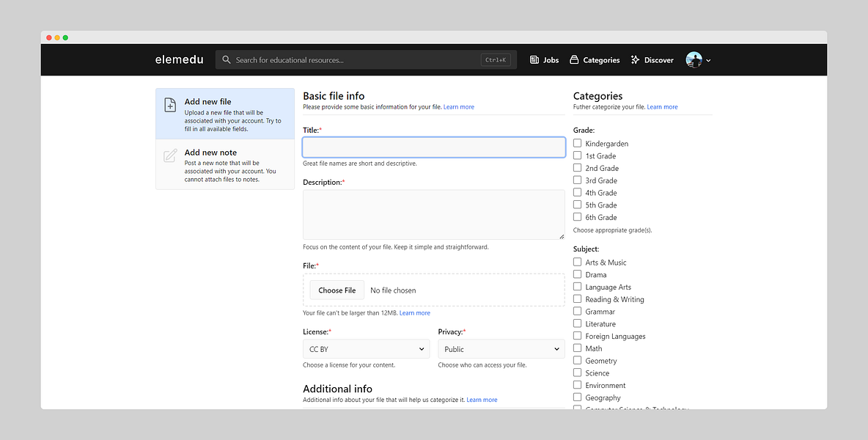The width and height of the screenshot is (868, 440).
Task: Focus the Description text area
Action: 433,215
